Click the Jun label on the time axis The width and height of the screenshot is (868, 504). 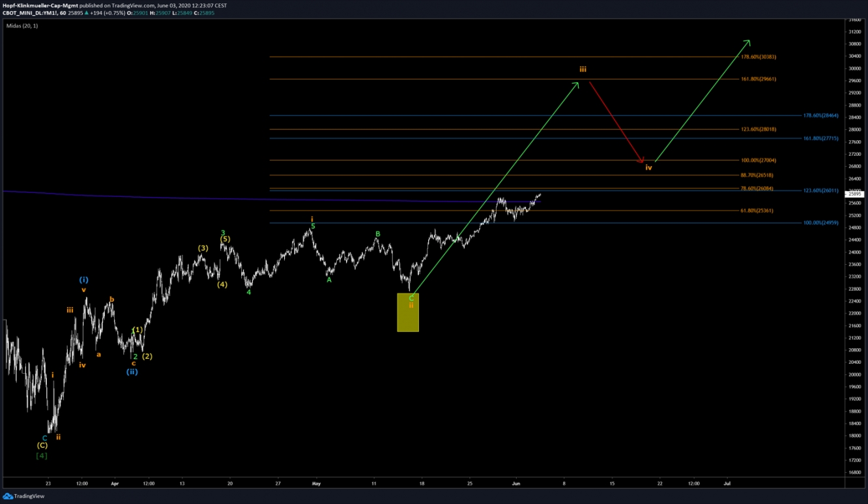point(516,484)
